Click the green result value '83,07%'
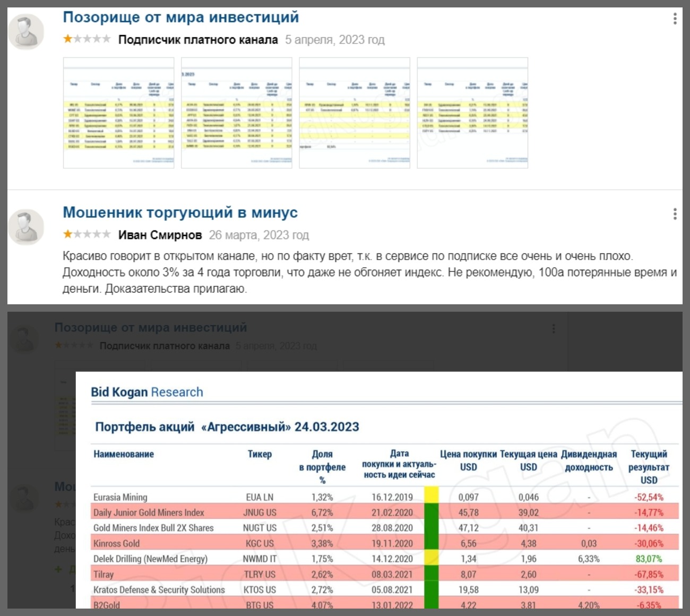The image size is (690, 616). (x=649, y=559)
